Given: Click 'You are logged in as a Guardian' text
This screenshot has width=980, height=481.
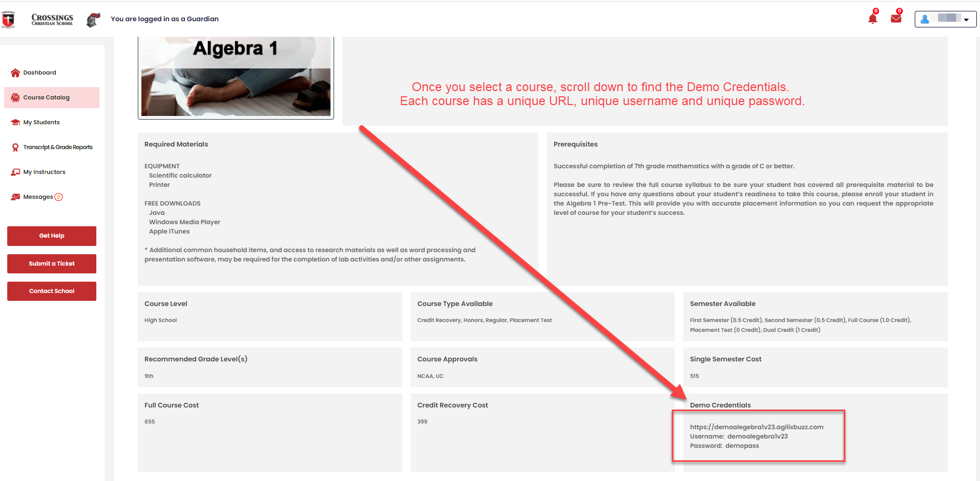Looking at the screenshot, I should pyautogui.click(x=165, y=19).
